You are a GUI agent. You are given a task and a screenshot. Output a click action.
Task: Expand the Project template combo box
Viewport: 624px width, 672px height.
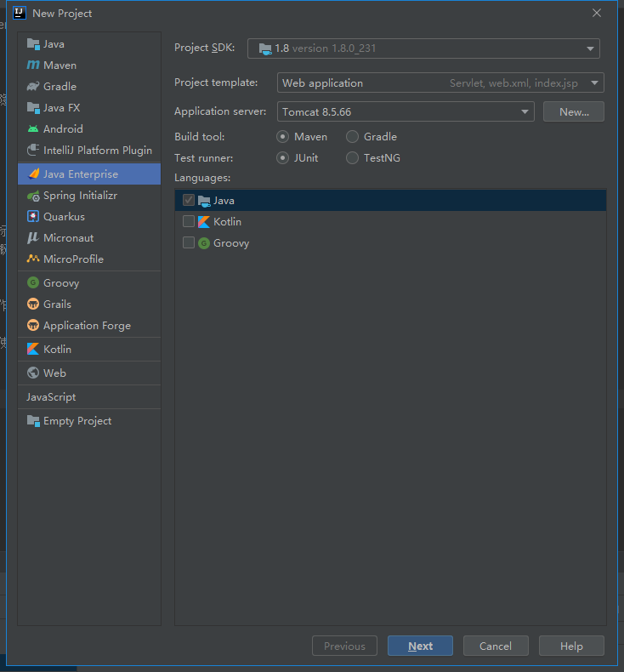pos(440,83)
